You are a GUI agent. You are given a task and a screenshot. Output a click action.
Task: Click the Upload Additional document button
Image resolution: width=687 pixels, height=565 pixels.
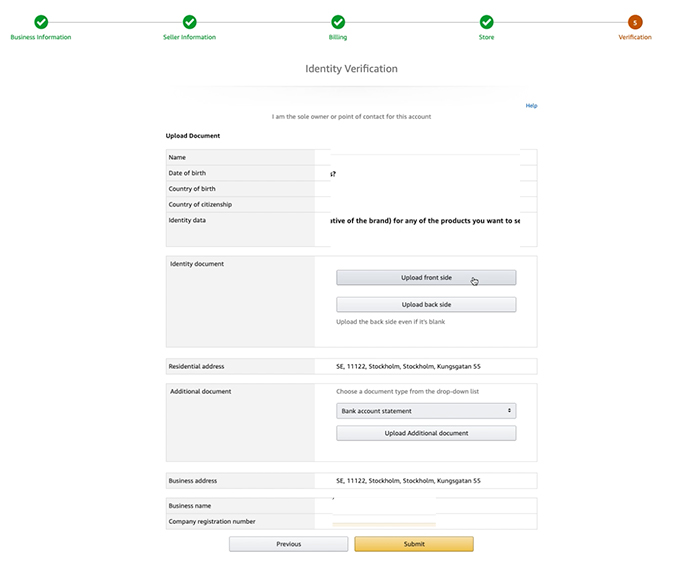click(x=426, y=433)
